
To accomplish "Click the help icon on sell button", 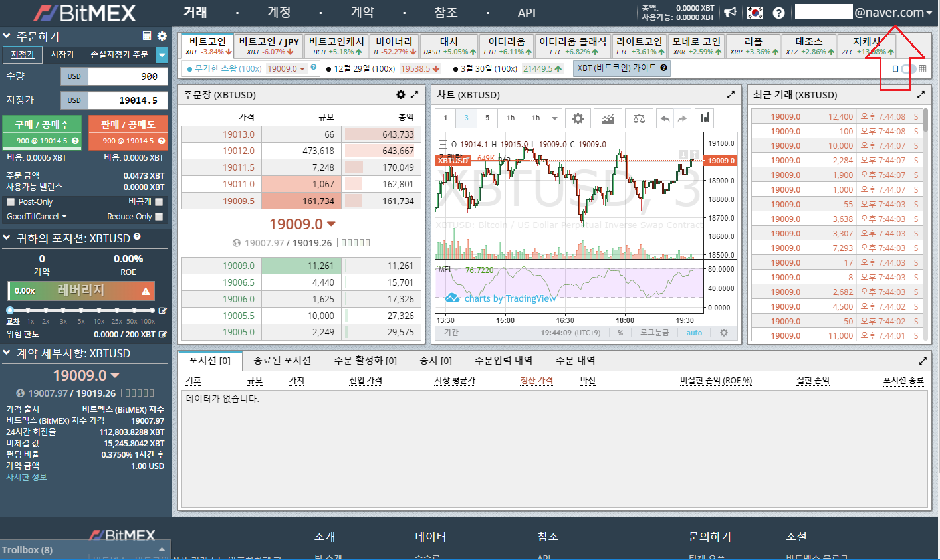I will [162, 141].
